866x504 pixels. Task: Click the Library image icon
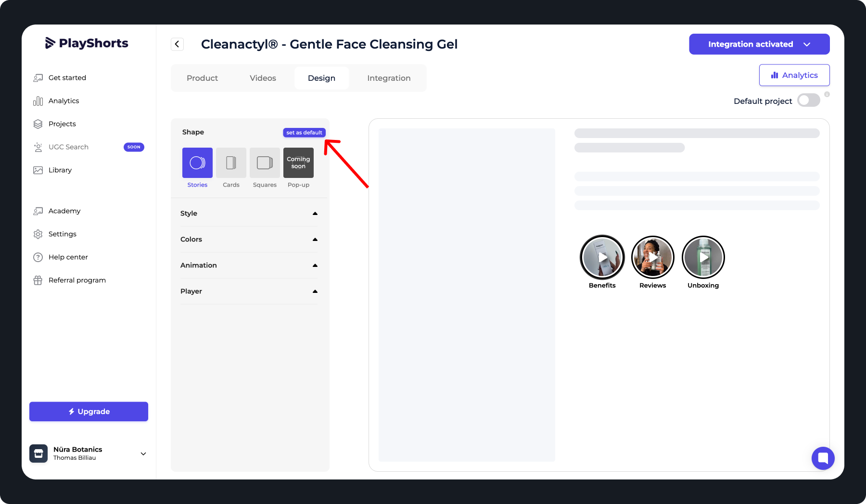38,170
